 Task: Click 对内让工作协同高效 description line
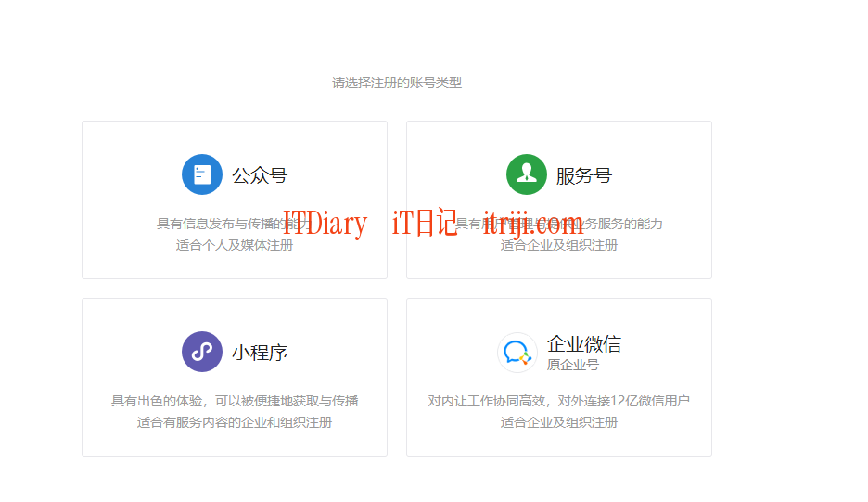pyautogui.click(x=558, y=401)
